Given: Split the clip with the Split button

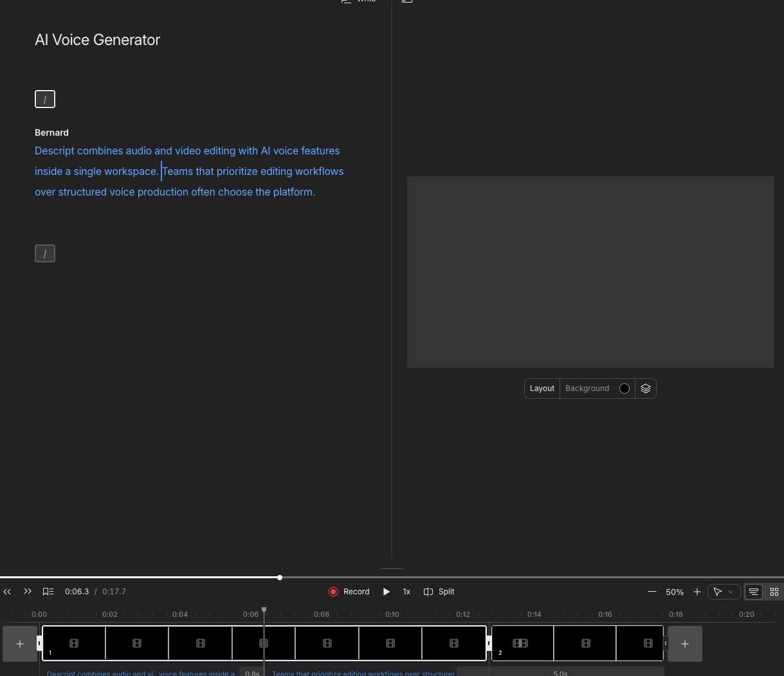Looking at the screenshot, I should 439,592.
